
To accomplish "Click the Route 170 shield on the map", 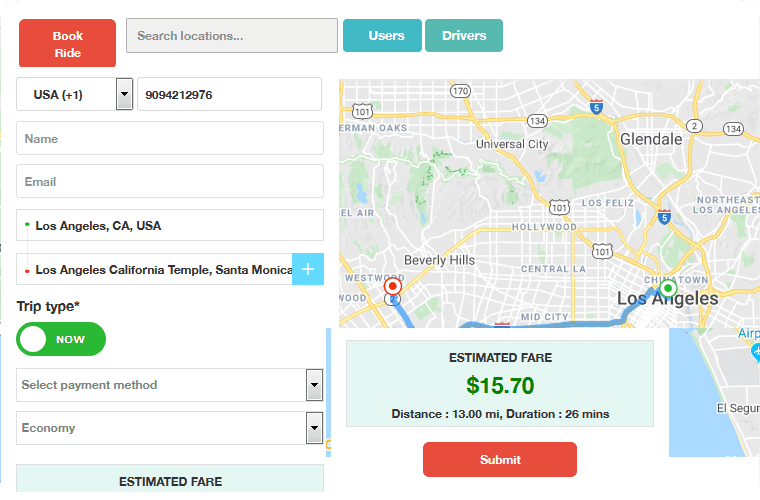I will (460, 91).
